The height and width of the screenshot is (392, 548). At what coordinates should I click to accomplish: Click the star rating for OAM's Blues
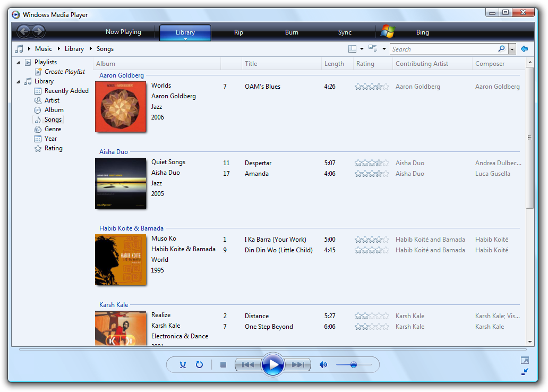point(372,87)
